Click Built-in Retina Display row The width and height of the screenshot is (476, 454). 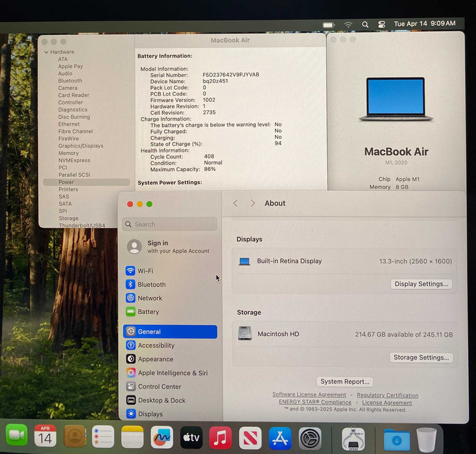pos(344,261)
